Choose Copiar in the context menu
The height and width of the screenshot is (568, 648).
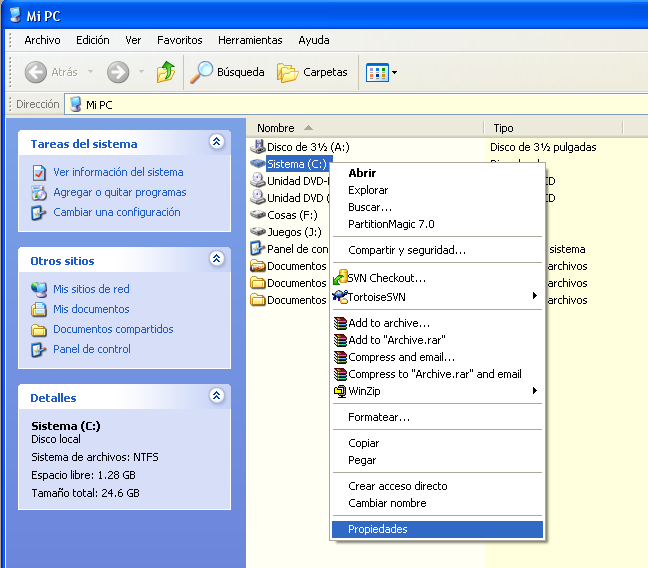[x=437, y=443]
